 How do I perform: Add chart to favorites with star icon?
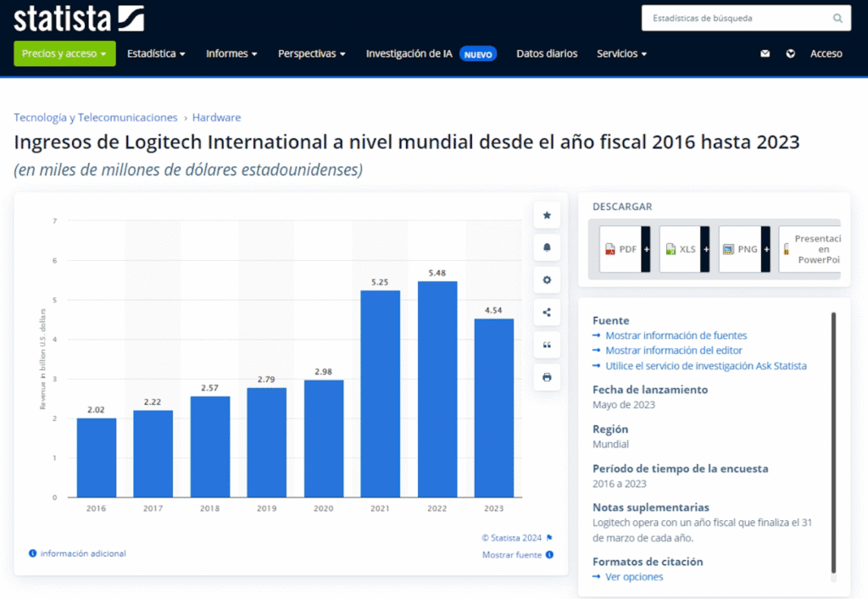click(547, 215)
